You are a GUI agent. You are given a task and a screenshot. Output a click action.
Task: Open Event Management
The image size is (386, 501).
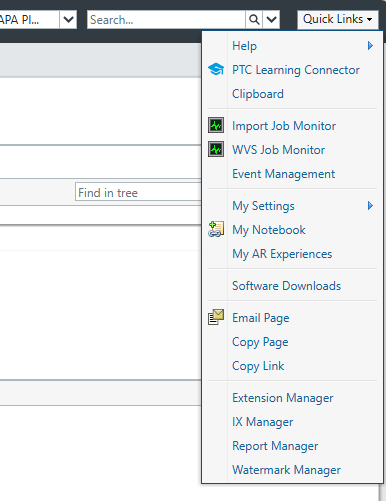(x=283, y=174)
